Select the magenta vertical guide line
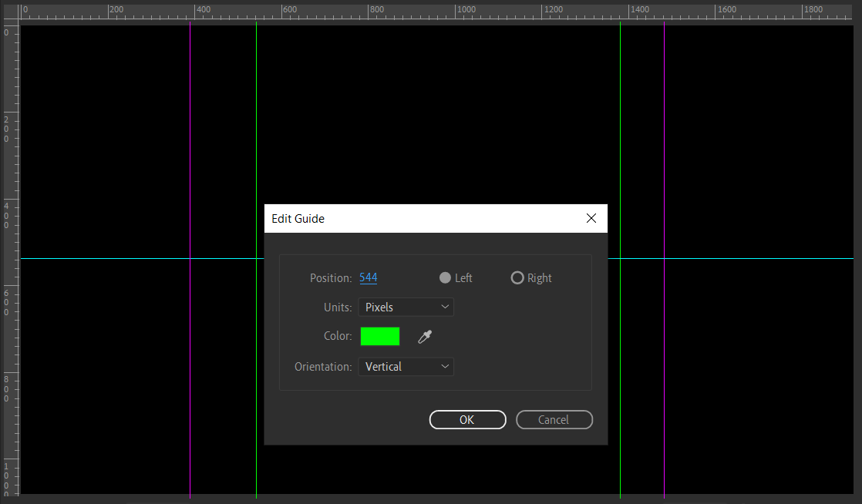The width and height of the screenshot is (862, 504). coord(190,116)
